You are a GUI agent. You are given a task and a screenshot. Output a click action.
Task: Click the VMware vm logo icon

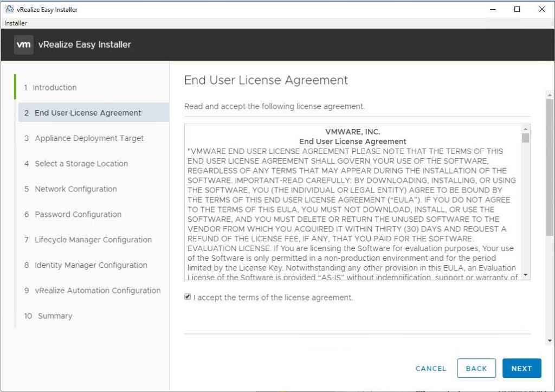[24, 44]
